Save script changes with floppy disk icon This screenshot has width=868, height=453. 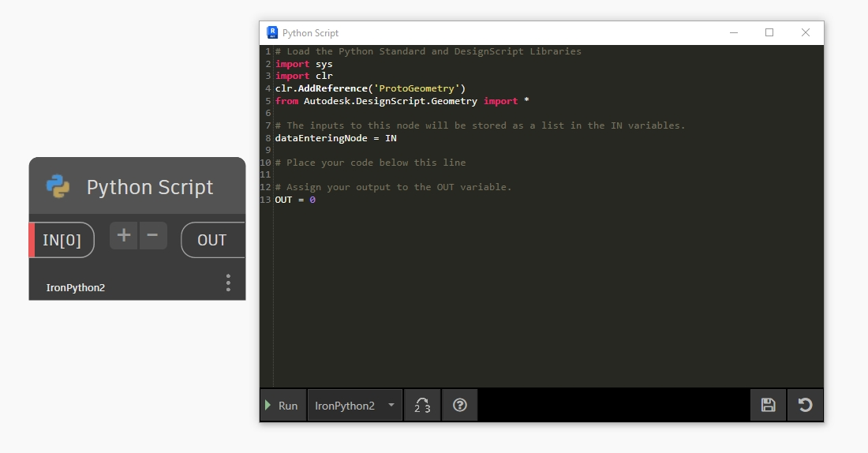pyautogui.click(x=768, y=406)
